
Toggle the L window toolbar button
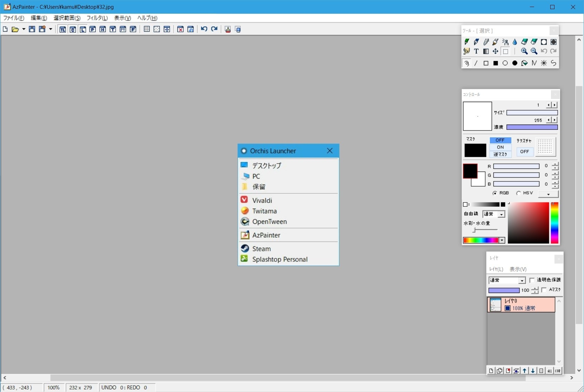(x=83, y=29)
